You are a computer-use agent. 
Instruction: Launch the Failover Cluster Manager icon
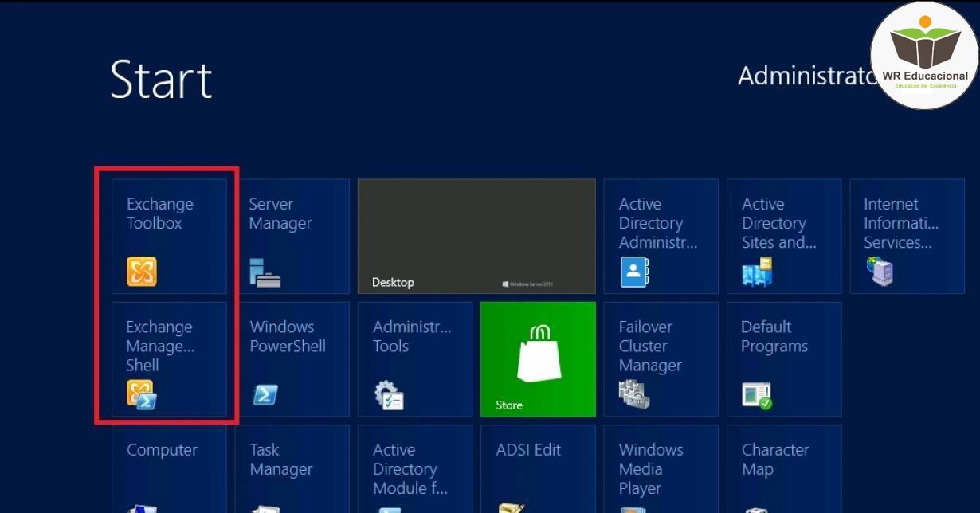pyautogui.click(x=634, y=395)
